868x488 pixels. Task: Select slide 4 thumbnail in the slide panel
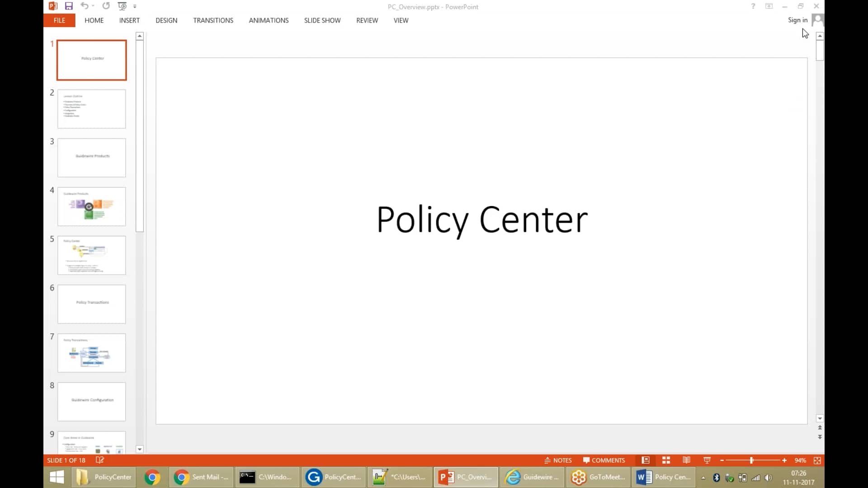[x=91, y=206]
